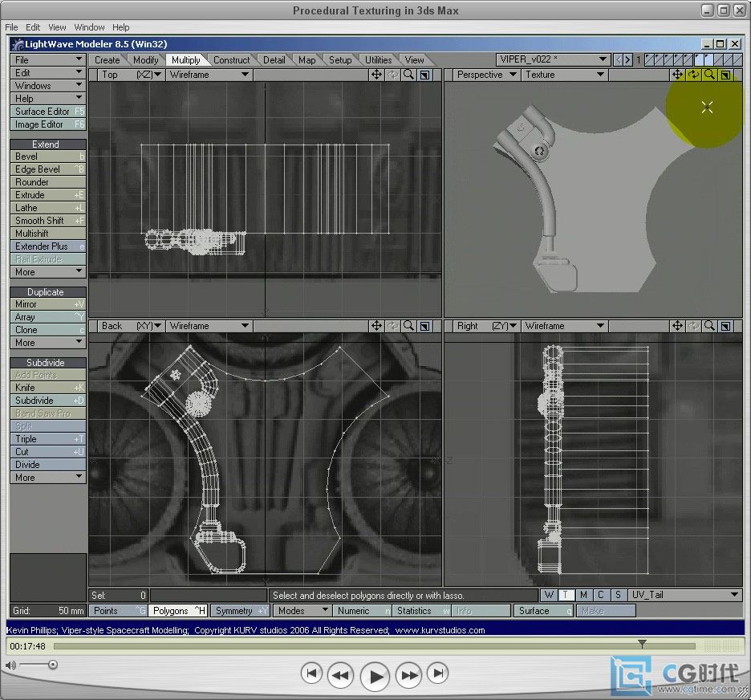Switch to Polygons selection mode

pyautogui.click(x=177, y=611)
